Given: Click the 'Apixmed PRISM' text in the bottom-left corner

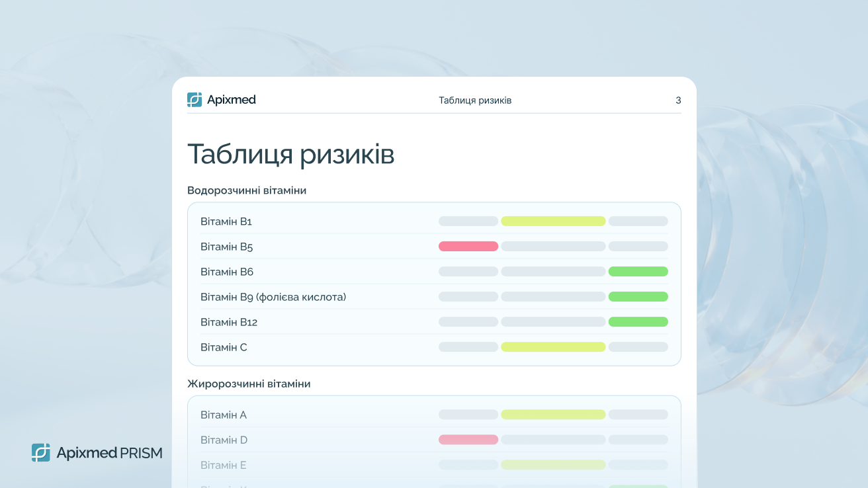Looking at the screenshot, I should tap(109, 453).
